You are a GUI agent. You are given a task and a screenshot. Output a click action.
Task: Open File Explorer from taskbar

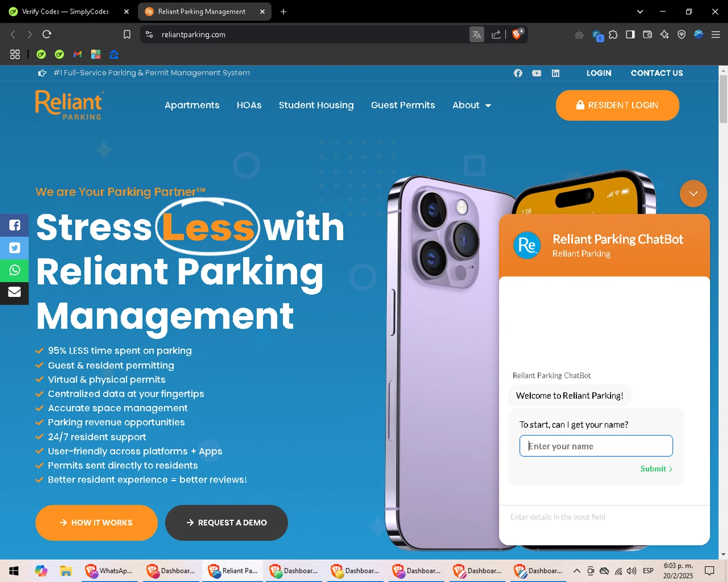66,571
